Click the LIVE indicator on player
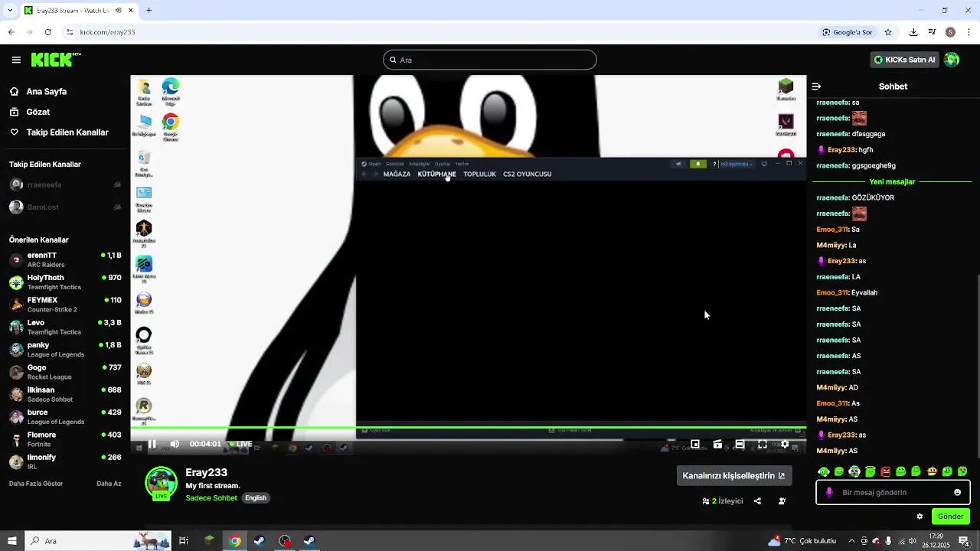Viewport: 980px width, 551px height. pos(241,444)
